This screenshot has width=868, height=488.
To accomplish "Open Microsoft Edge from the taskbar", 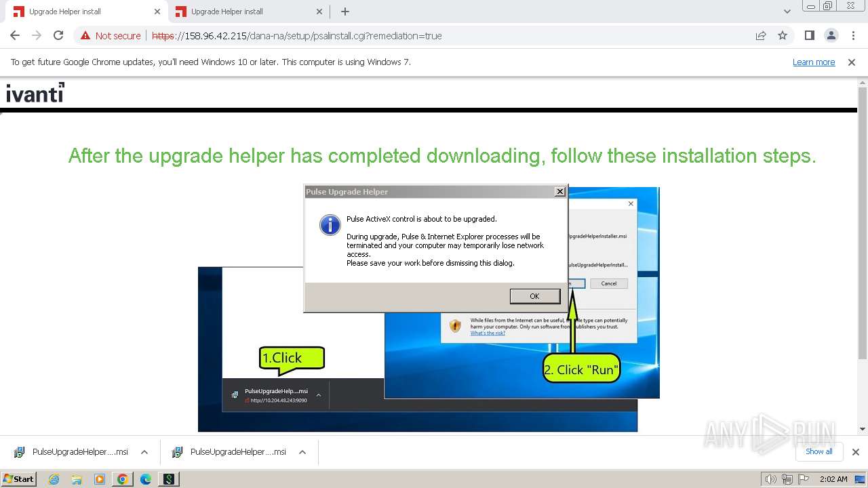I will point(146,479).
